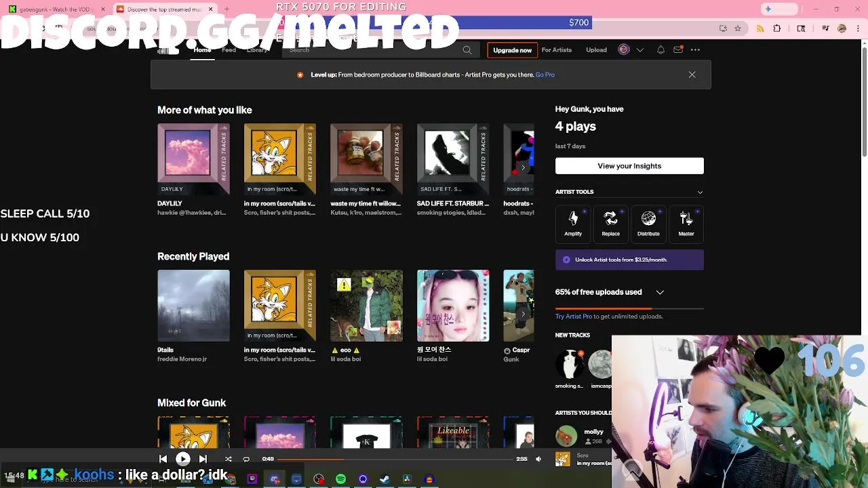Collapse the Artist Tools section
Viewport: 868px width, 488px height.
700,192
